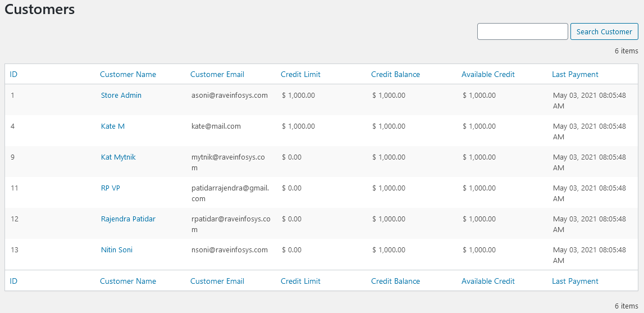Click the Search Customer button
This screenshot has width=644, height=313.
(x=604, y=31)
